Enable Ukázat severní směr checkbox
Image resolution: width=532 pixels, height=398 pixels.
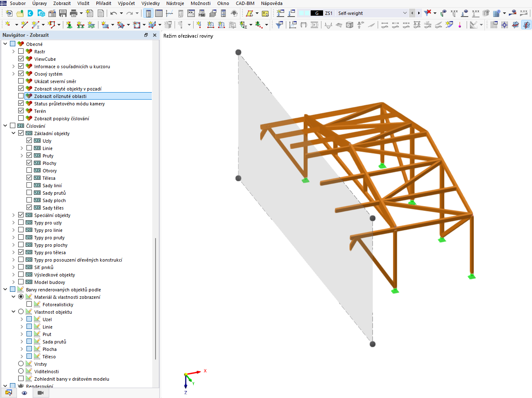click(x=21, y=81)
